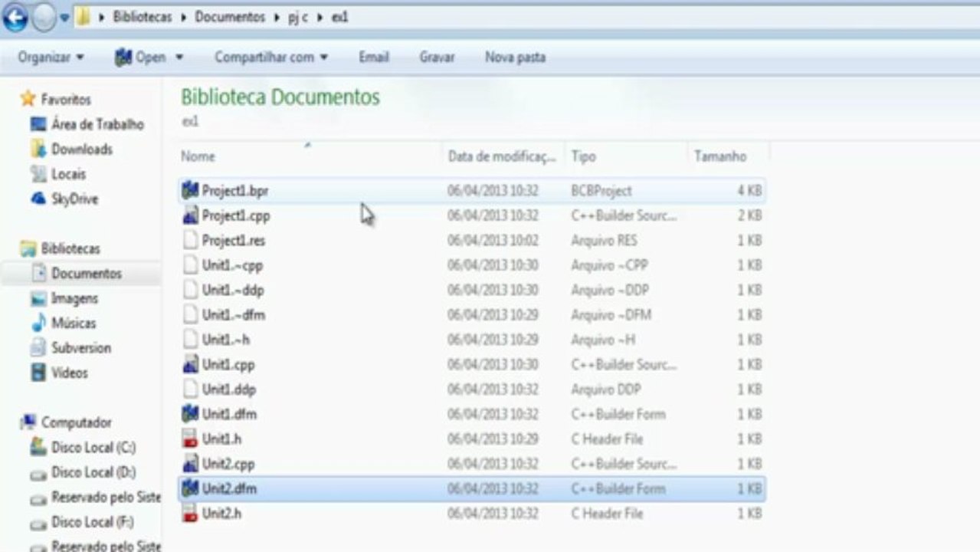Click the Unit2.h header icon
This screenshot has width=980, height=552.
tap(190, 514)
